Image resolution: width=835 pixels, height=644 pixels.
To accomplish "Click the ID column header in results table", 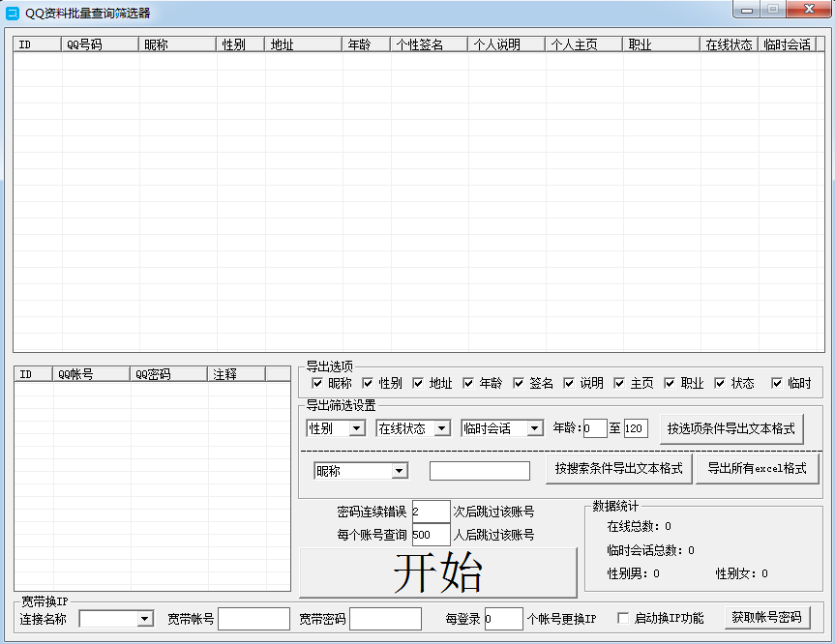I will [38, 44].
